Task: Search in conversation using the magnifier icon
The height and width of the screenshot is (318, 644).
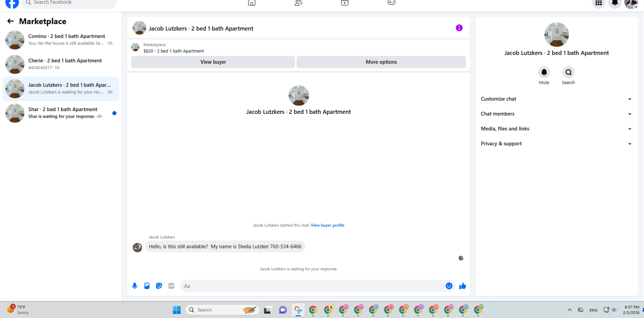Action: pyautogui.click(x=568, y=72)
